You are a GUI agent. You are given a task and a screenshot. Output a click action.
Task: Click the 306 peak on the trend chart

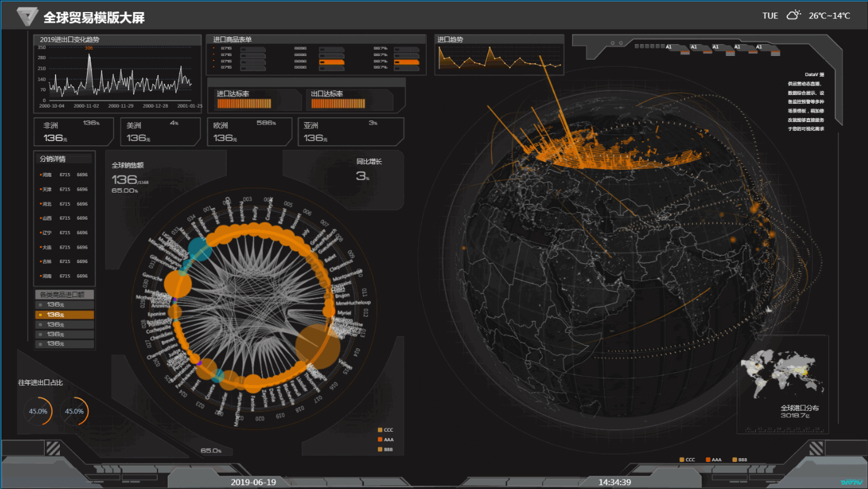coord(89,48)
